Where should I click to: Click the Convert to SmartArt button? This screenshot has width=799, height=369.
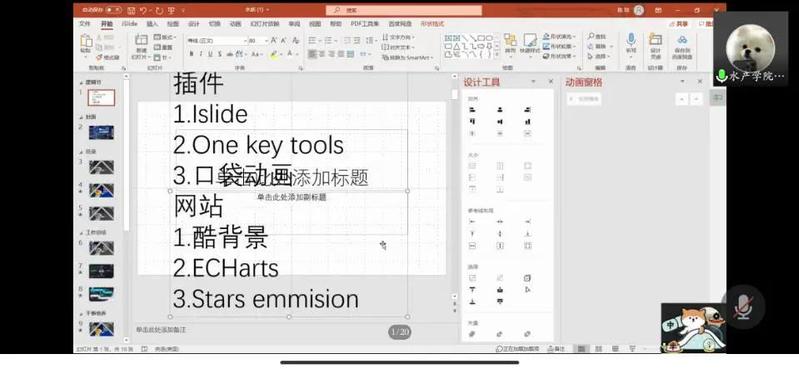pos(408,58)
